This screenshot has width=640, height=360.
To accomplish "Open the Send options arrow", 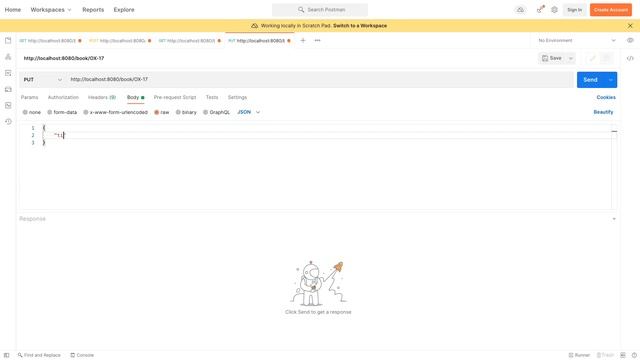I will coord(611,80).
